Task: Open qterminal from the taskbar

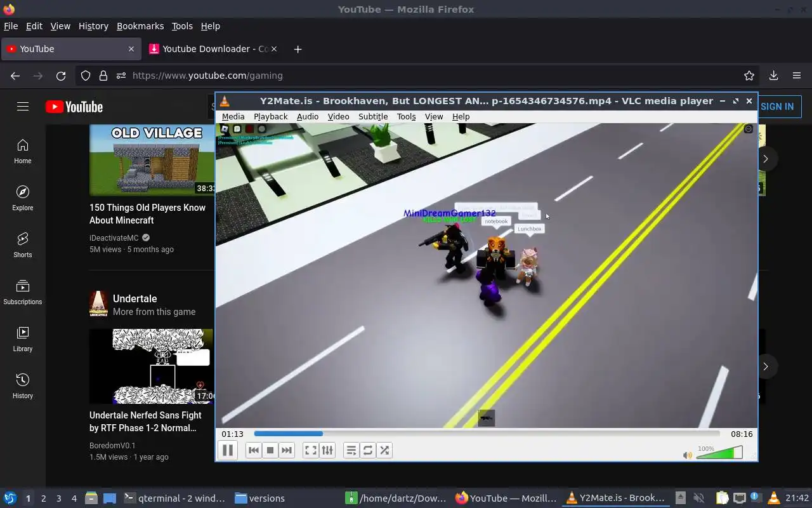Action: tap(175, 498)
